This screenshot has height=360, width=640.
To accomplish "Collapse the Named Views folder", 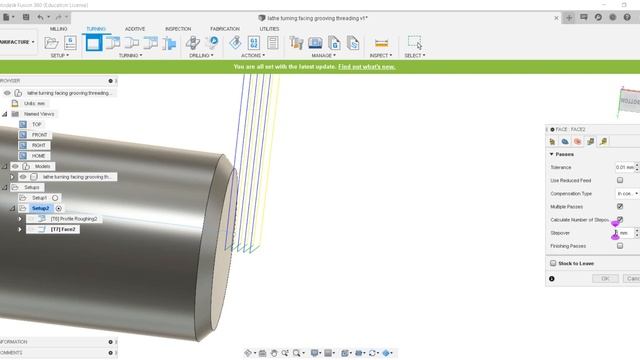I will [4, 114].
